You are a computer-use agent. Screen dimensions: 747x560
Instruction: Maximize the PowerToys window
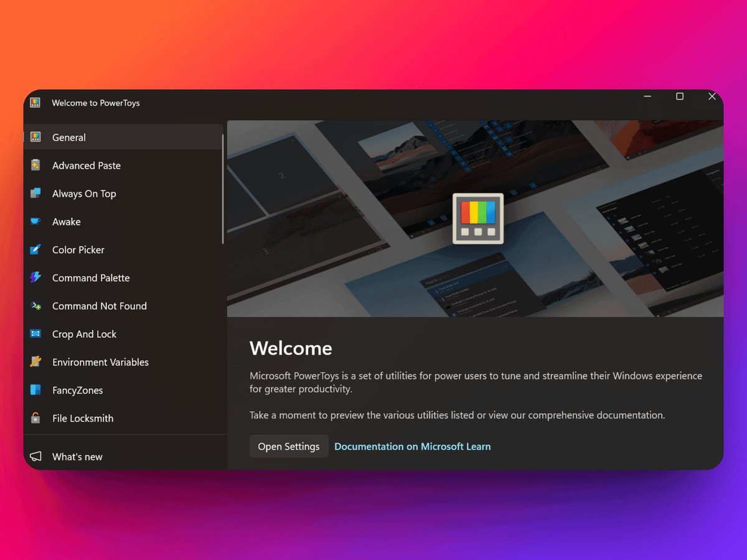point(680,96)
